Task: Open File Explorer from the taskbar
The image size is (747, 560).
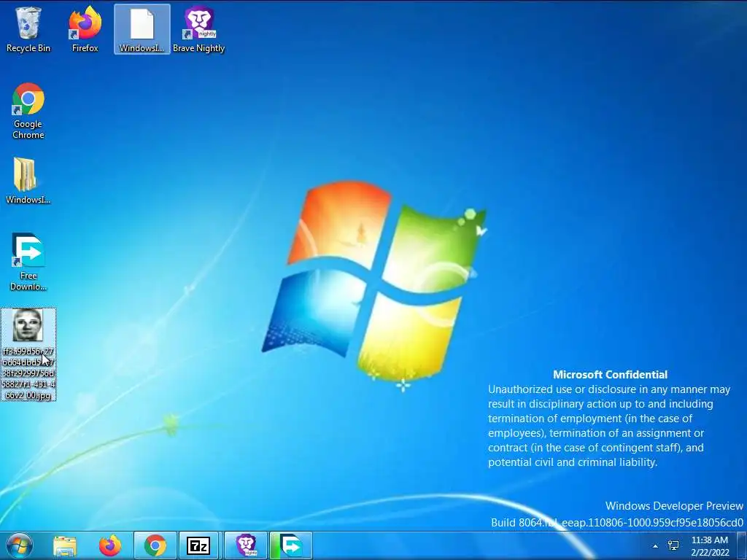Action: (65, 545)
